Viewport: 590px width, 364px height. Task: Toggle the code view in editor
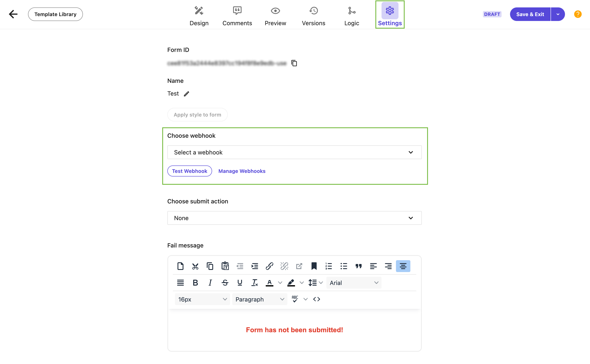(x=317, y=299)
